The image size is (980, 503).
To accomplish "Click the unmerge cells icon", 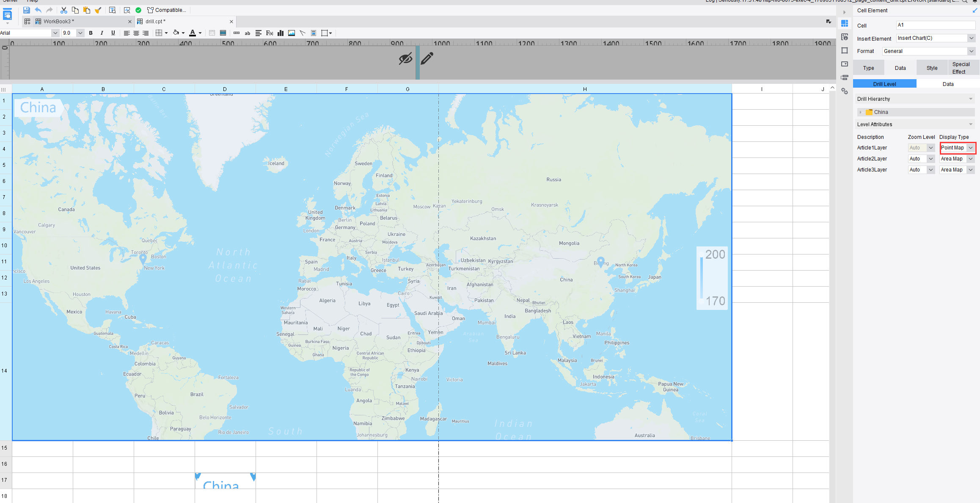I will pyautogui.click(x=223, y=33).
